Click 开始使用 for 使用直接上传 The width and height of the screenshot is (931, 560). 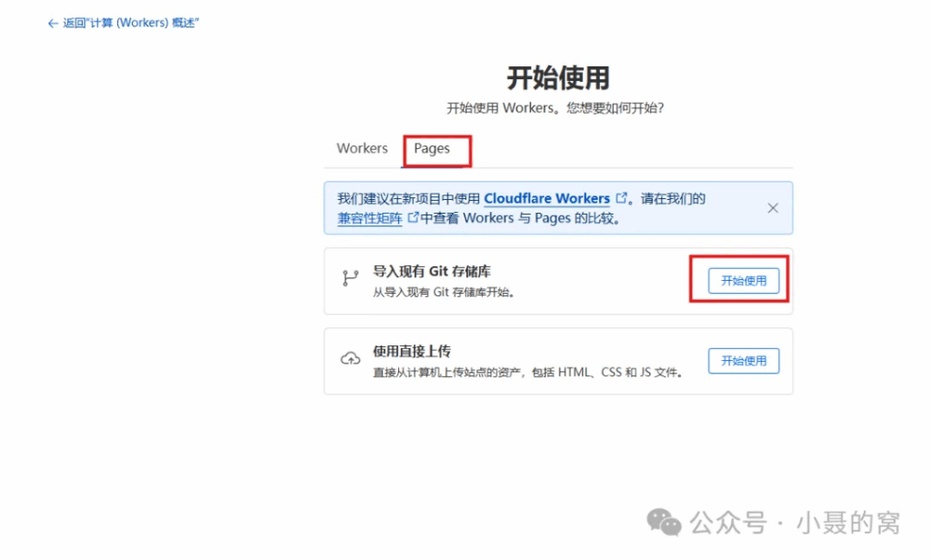744,361
